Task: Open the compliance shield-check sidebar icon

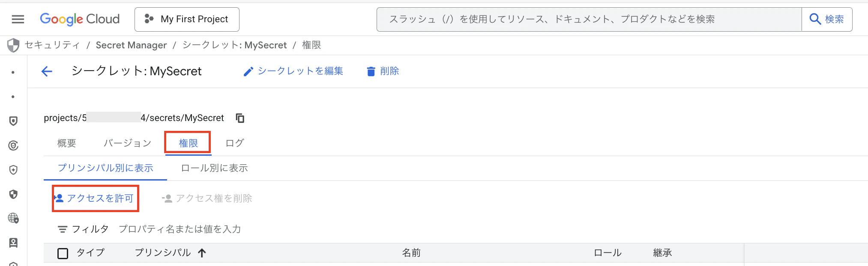Action: 13,146
